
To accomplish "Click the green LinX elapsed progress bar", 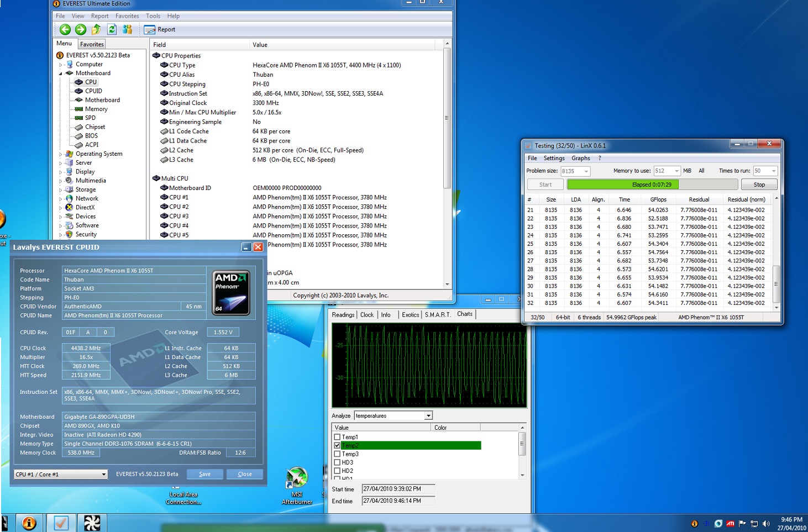I will click(652, 185).
